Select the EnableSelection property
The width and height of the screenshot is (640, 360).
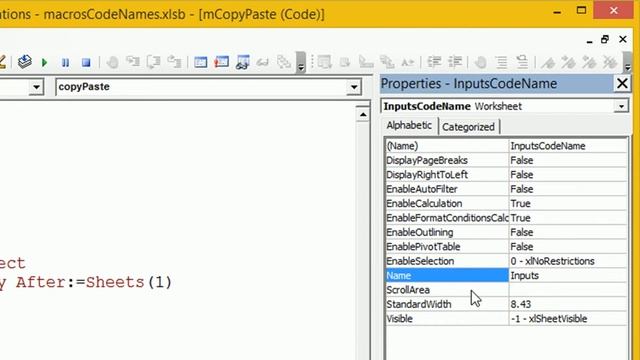pyautogui.click(x=447, y=261)
